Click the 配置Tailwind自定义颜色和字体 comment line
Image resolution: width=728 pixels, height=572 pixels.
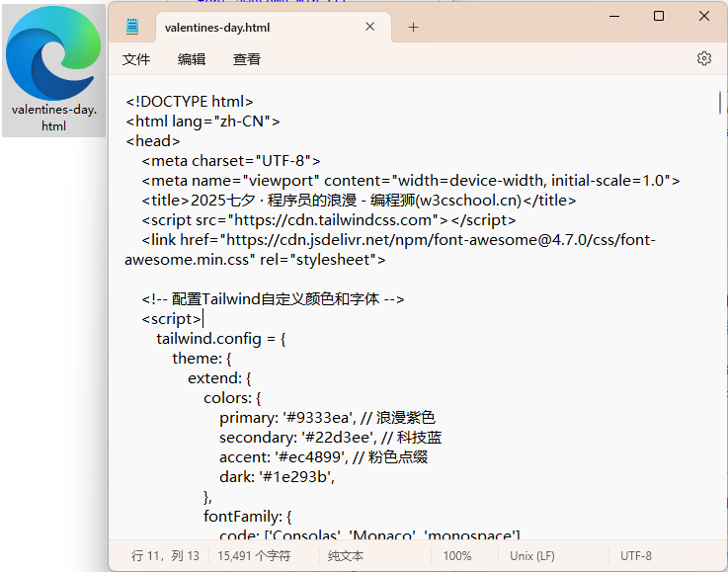[273, 299]
